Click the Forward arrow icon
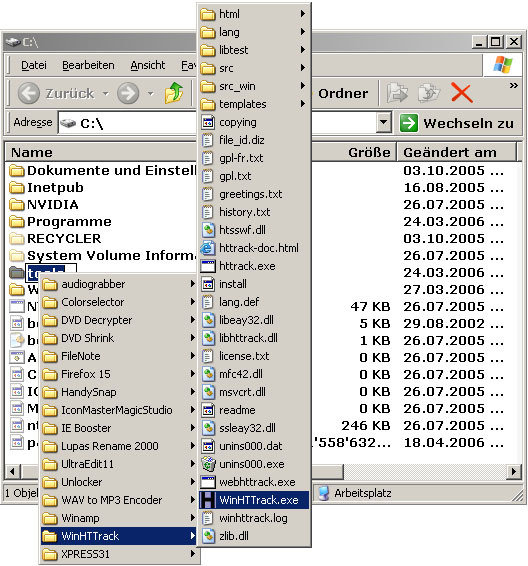The width and height of the screenshot is (528, 566). 128,93
